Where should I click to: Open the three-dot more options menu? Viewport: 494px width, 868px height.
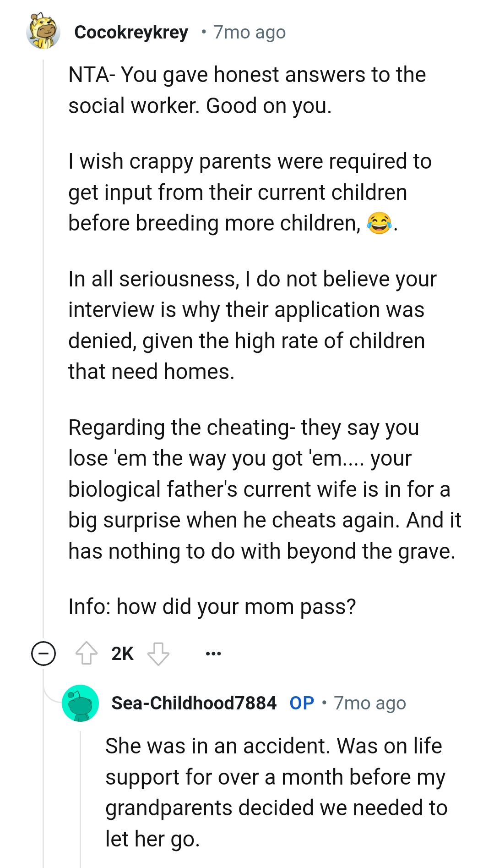[x=213, y=654]
